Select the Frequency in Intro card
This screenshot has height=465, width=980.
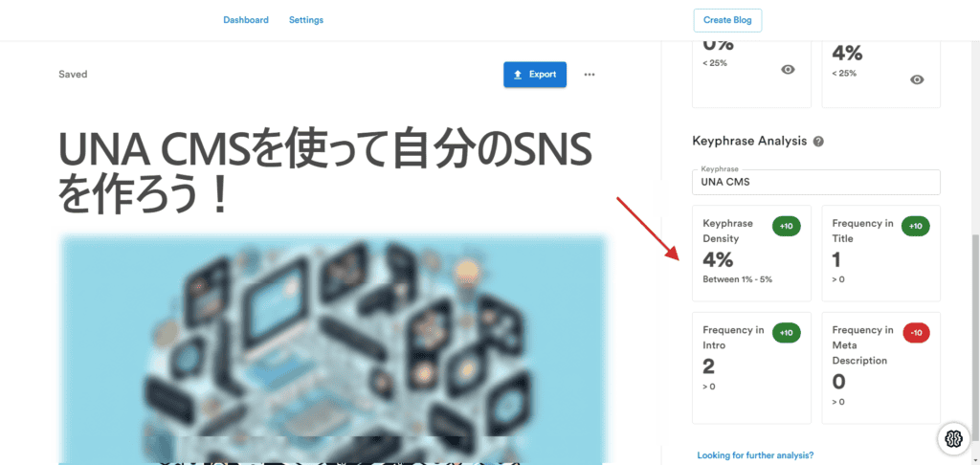[x=752, y=368]
